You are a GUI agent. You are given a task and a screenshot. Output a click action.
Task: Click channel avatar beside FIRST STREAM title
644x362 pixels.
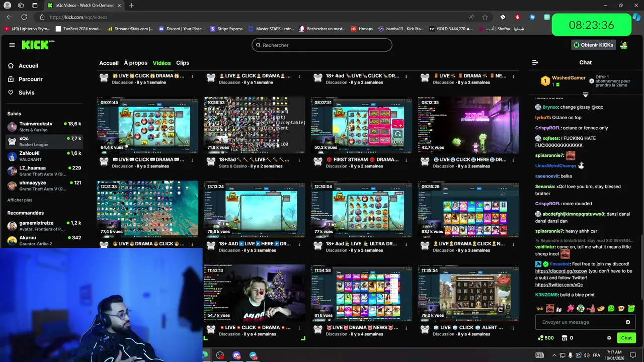coord(318,161)
